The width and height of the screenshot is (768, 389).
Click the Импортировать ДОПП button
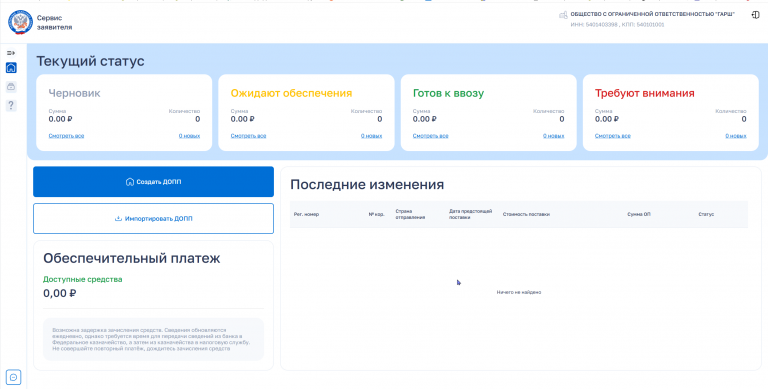[x=153, y=219]
